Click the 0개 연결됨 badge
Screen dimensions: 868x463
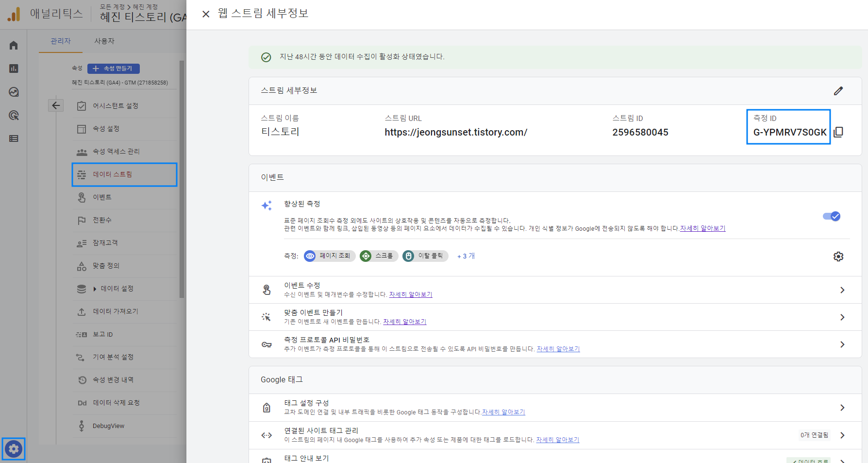pos(814,435)
